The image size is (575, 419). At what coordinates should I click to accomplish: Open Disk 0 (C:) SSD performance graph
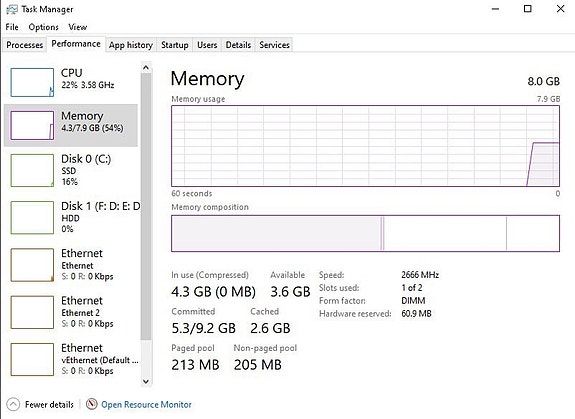coord(32,170)
